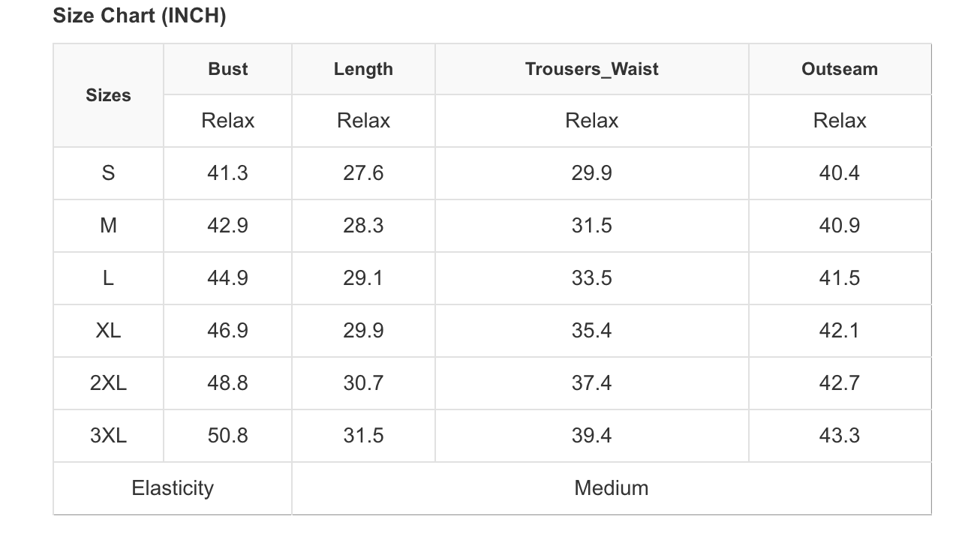Click the 3XL size row label

tap(108, 436)
